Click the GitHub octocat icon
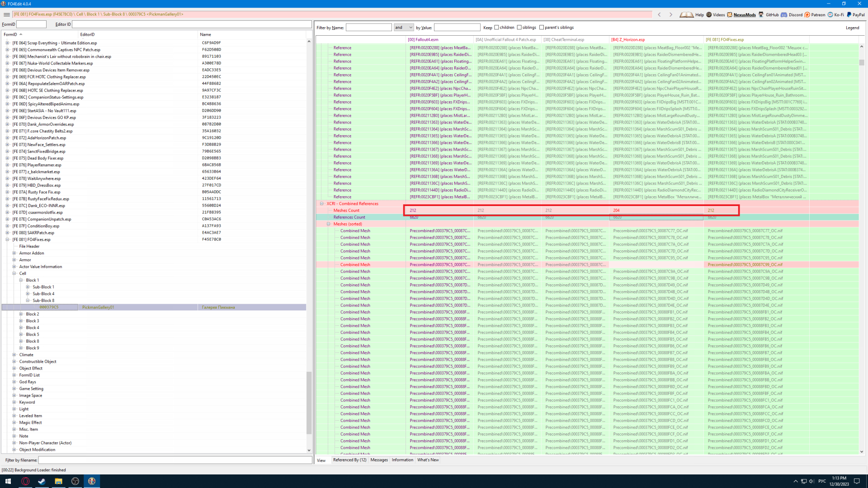The image size is (868, 488). [761, 14]
